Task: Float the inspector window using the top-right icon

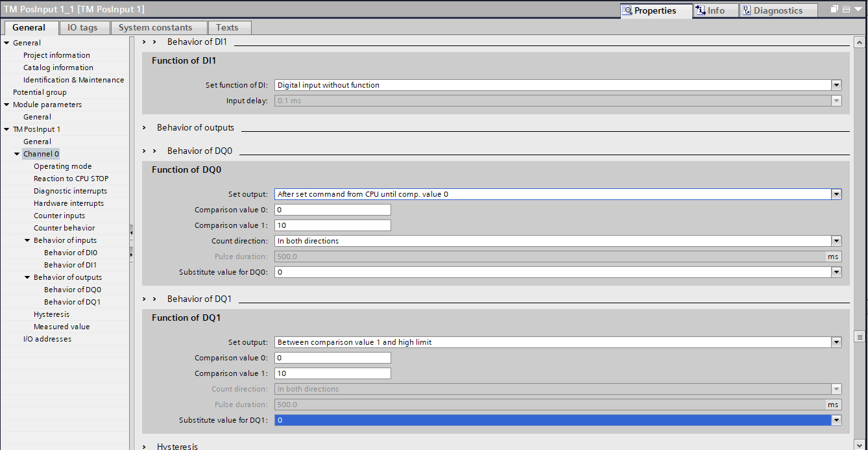Action: (835, 10)
